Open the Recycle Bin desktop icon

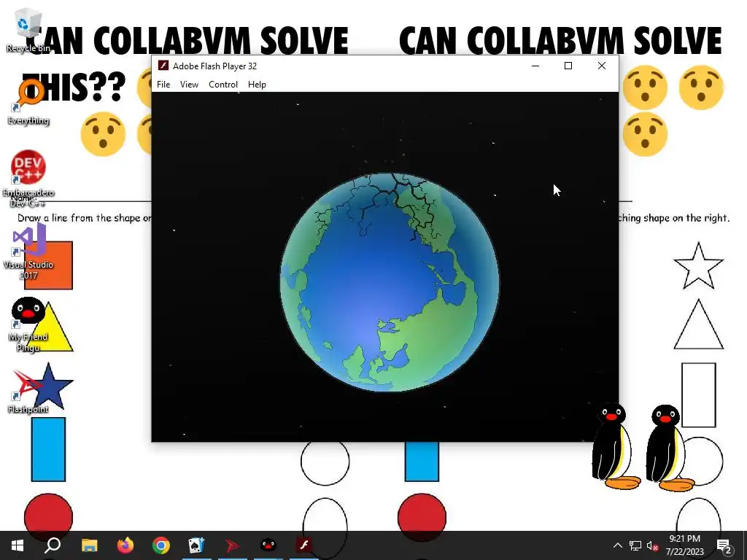(28, 29)
